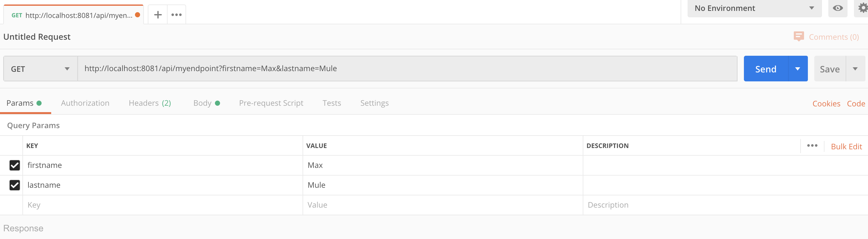This screenshot has width=868, height=239.
Task: Click the blue Send button
Action: click(766, 69)
